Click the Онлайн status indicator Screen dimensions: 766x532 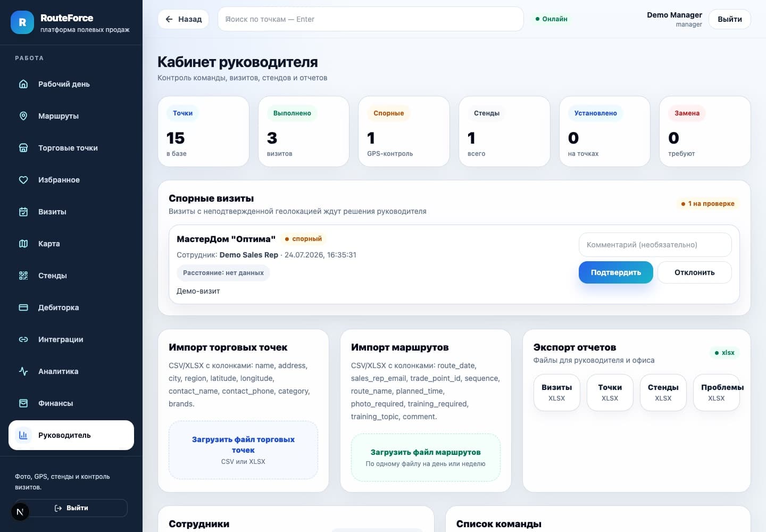[552, 19]
